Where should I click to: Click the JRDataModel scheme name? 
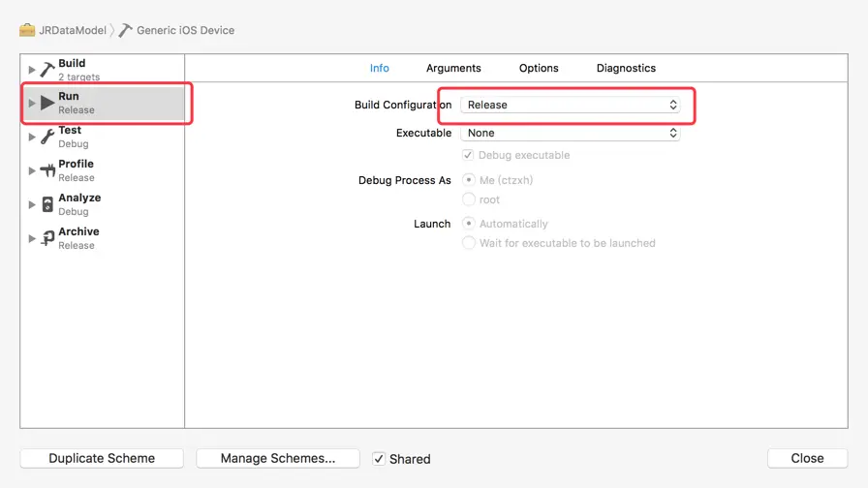[73, 30]
